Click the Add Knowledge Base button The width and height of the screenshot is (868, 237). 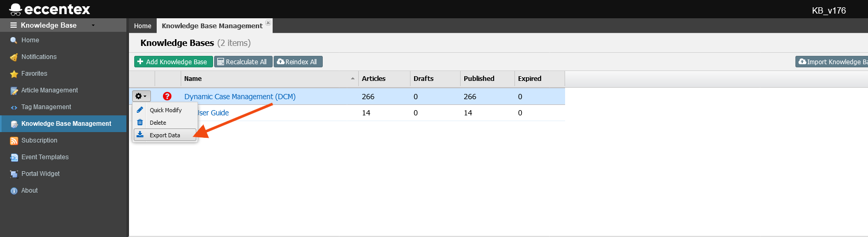coord(173,62)
